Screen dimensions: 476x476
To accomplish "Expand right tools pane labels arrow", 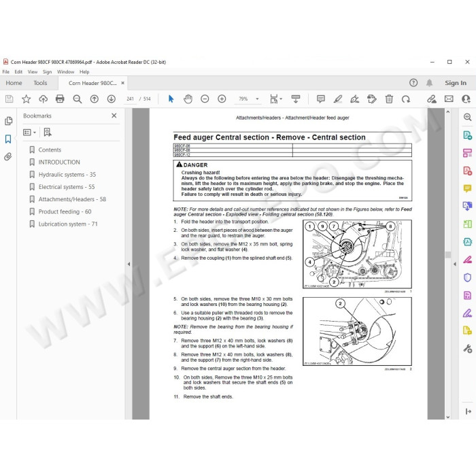I will click(468, 411).
